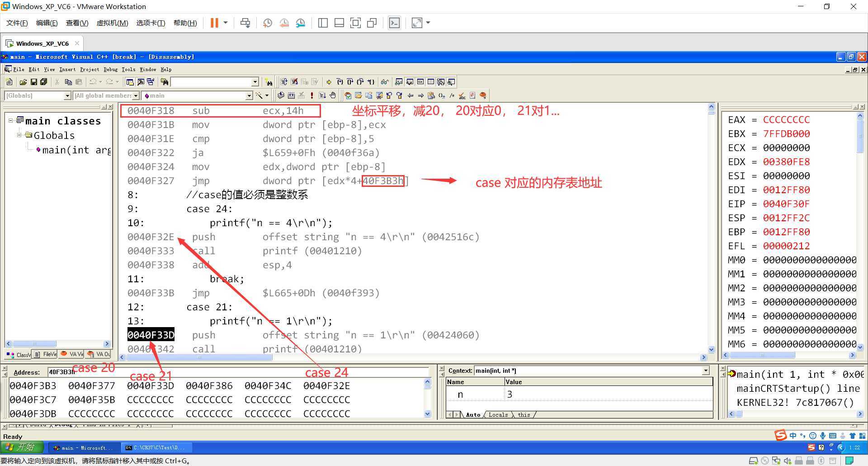Click the Find in Files icon
The height and width of the screenshot is (466, 868).
pos(165,82)
